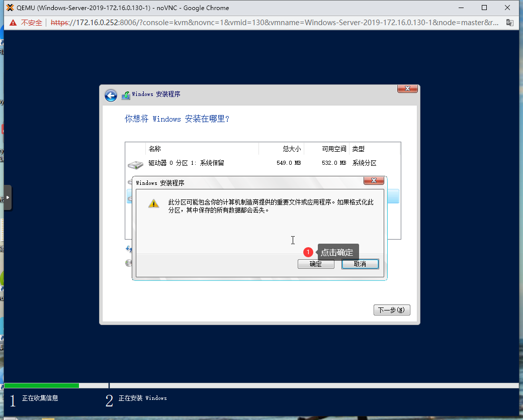The width and height of the screenshot is (523, 420).
Task: Open the noVNC control panel side handle
Action: point(8,197)
